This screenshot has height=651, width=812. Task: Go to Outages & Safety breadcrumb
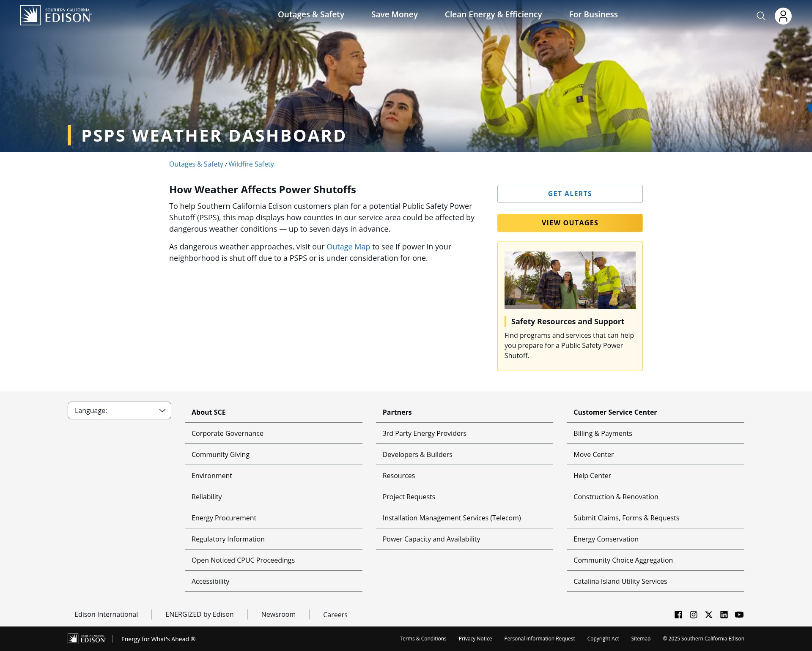click(x=196, y=164)
